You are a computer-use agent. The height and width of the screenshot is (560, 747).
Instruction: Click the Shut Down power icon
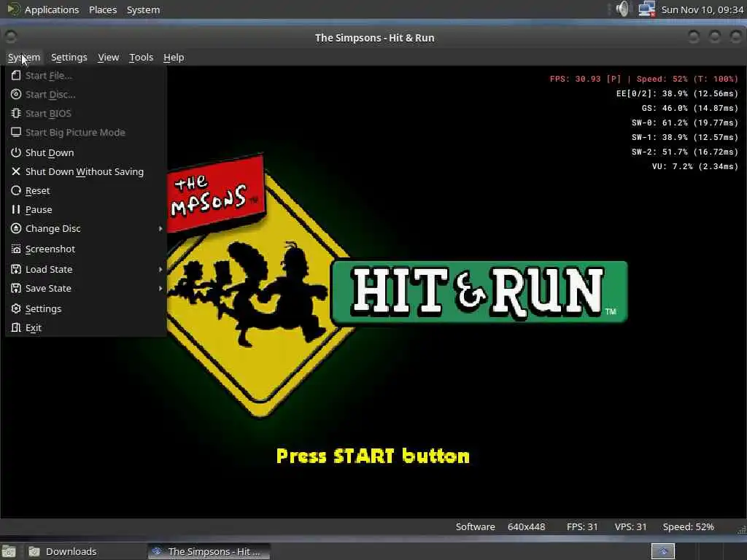pos(16,152)
